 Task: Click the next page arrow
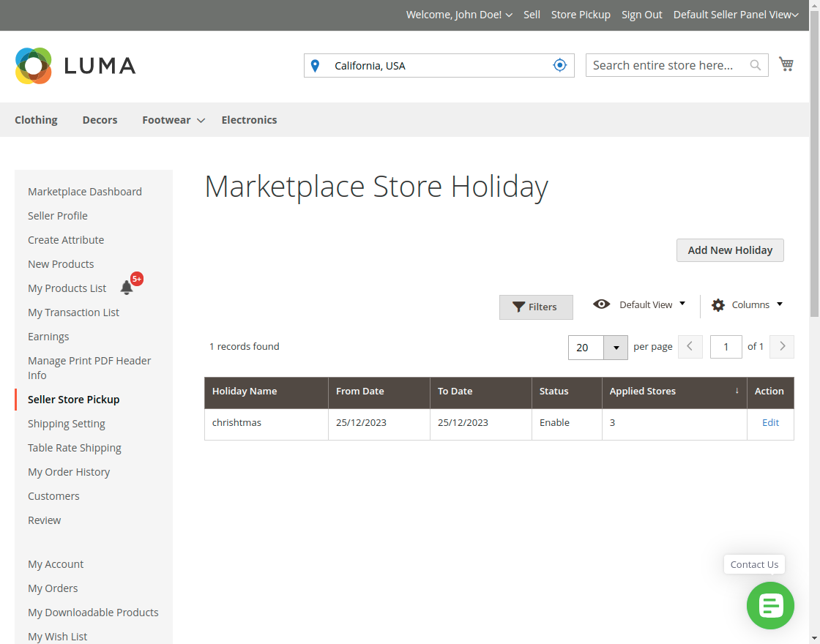coord(781,346)
